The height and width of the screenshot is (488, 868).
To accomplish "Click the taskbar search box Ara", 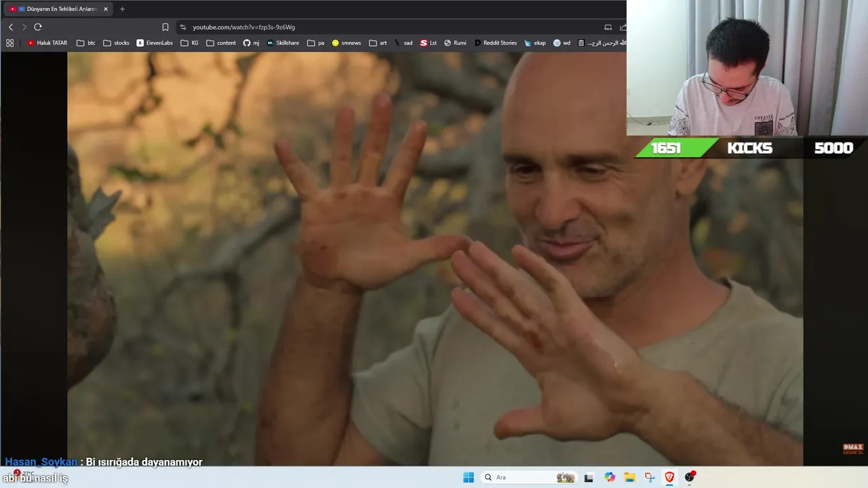I will (x=529, y=477).
